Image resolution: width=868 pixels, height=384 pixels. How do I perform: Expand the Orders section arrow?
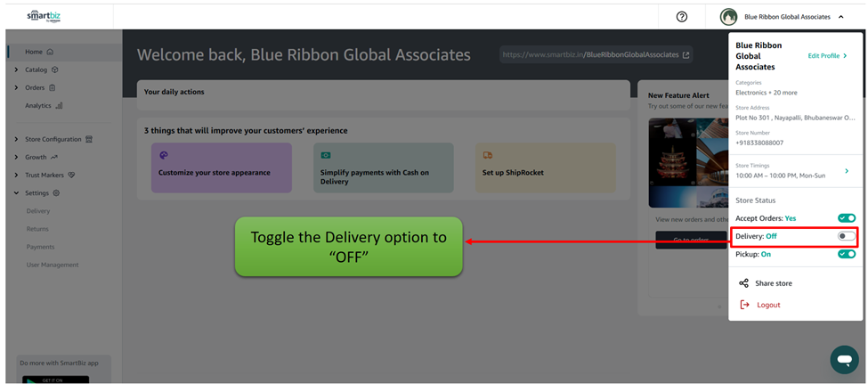(16, 87)
